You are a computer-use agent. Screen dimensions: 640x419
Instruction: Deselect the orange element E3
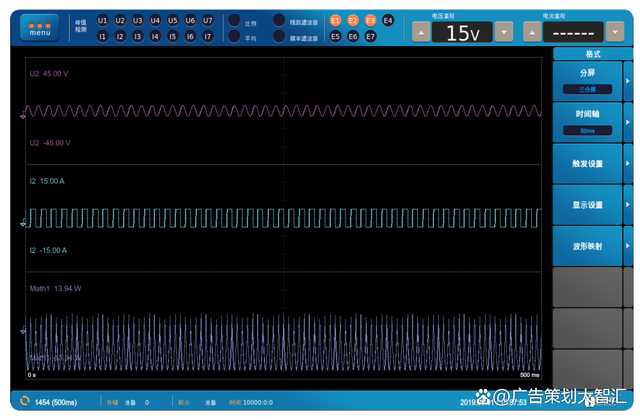(370, 20)
